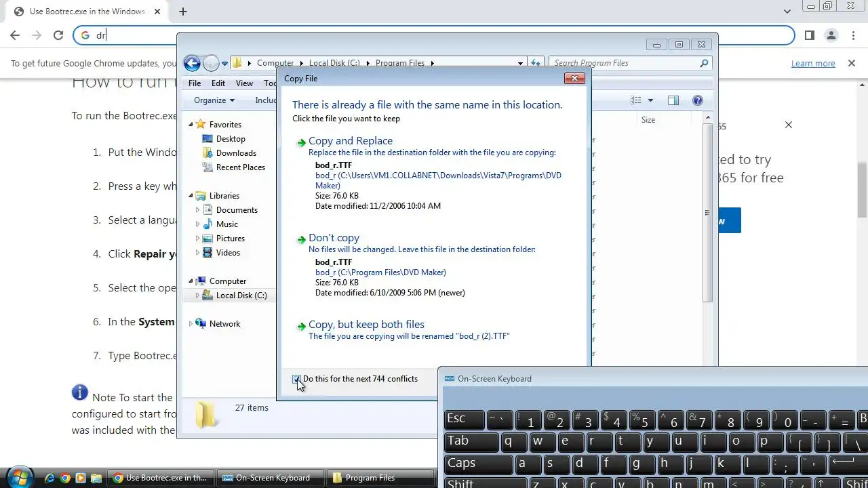
Task: Collapse the Libraries group
Action: 191,196
